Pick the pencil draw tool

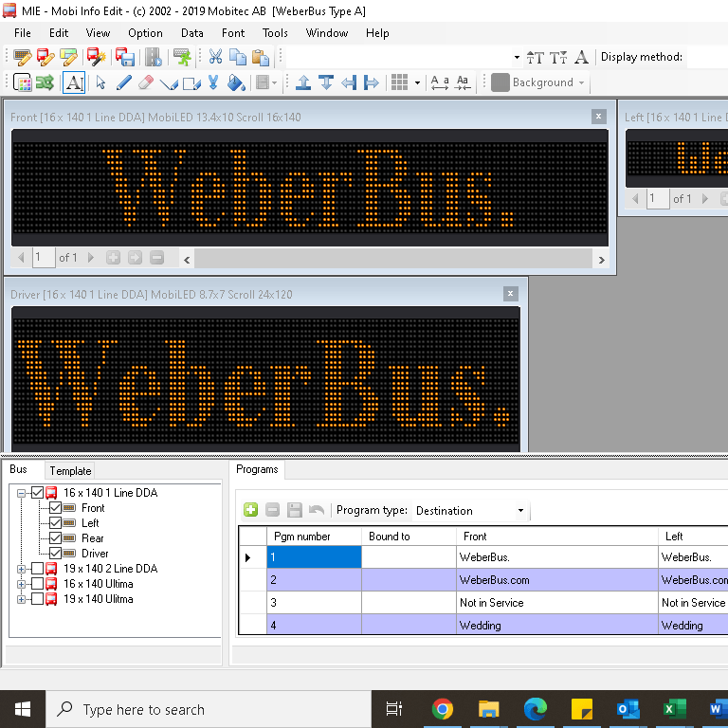point(123,83)
